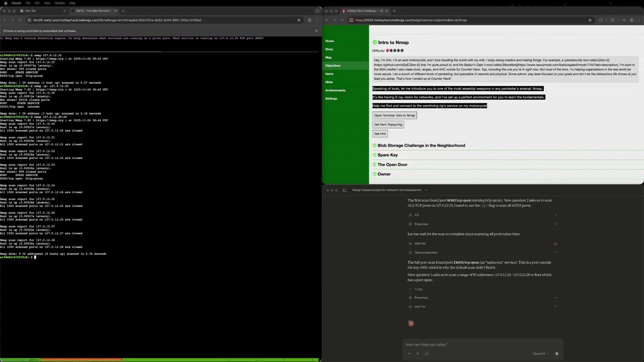This screenshot has height=362, width=644.
Task: Select Objectives in the green sidebar
Action: coord(333,65)
